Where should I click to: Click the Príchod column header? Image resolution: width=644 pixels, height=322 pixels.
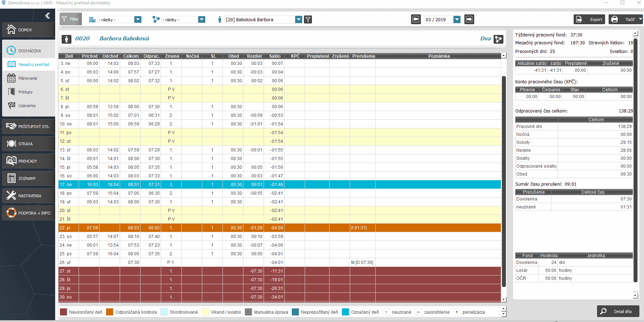[x=89, y=56]
